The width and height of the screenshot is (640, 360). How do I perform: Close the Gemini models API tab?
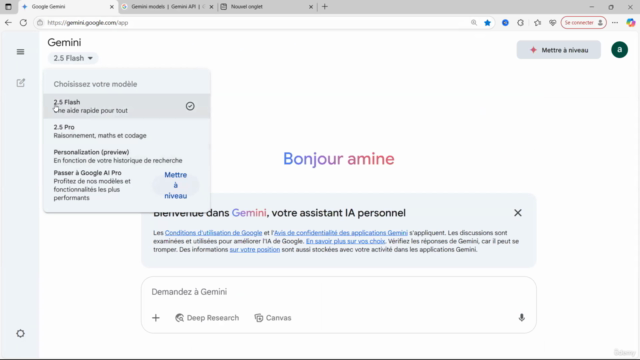[211, 7]
